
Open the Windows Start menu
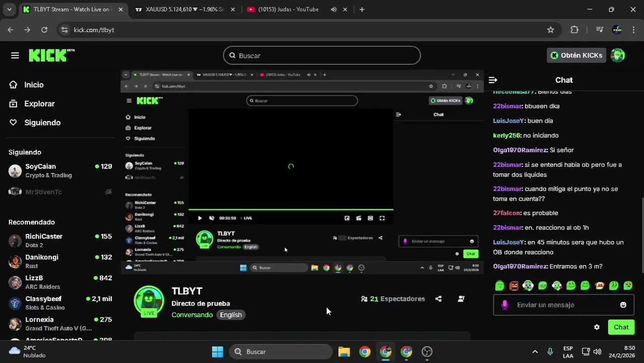[218, 352]
